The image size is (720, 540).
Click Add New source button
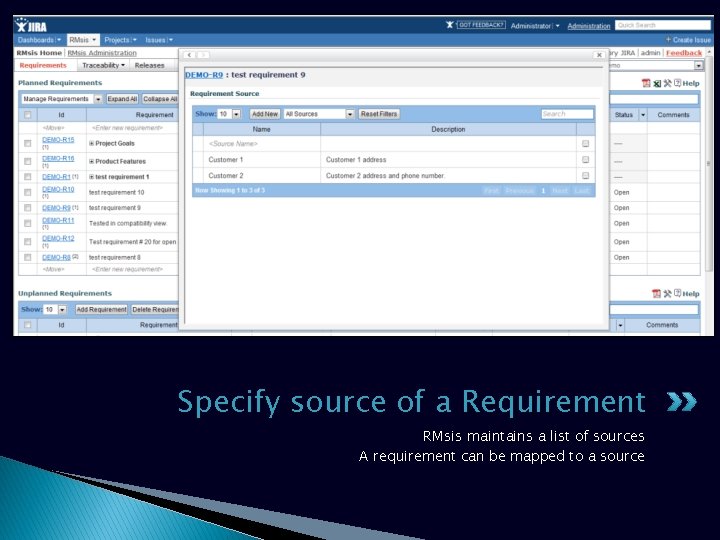[265, 114]
